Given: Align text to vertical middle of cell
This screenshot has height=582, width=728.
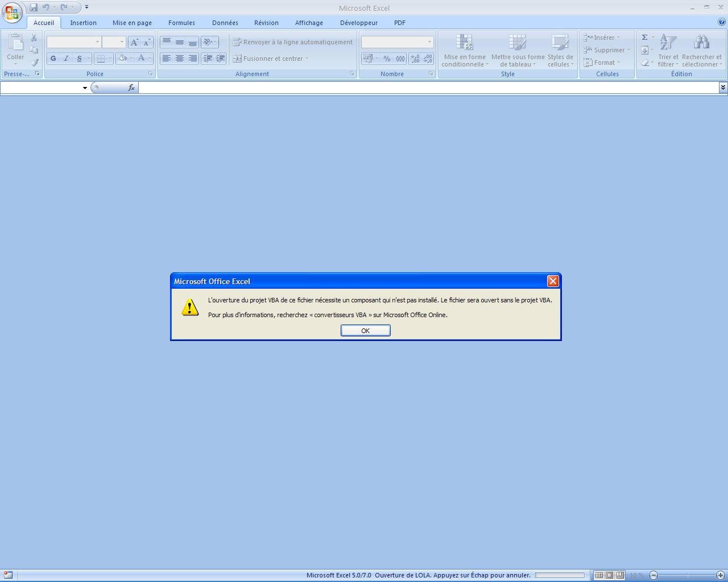Looking at the screenshot, I should click(x=179, y=42).
